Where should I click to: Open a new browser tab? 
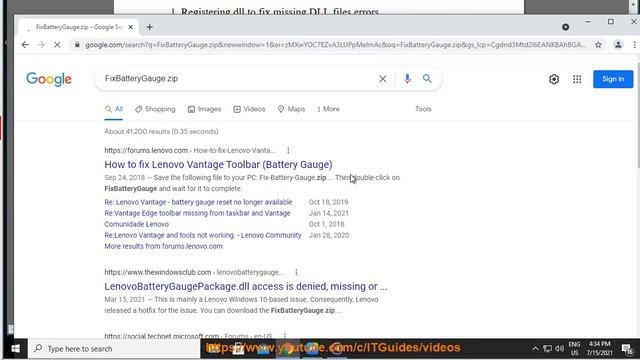[149, 27]
